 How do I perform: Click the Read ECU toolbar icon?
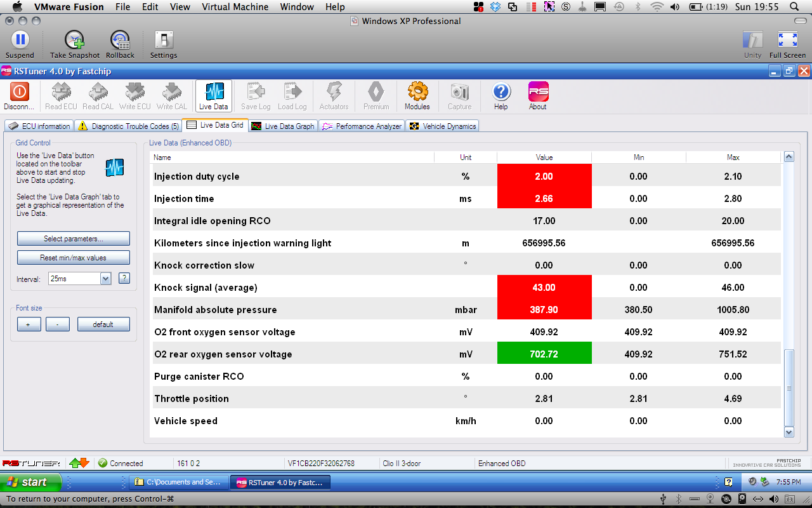61,92
